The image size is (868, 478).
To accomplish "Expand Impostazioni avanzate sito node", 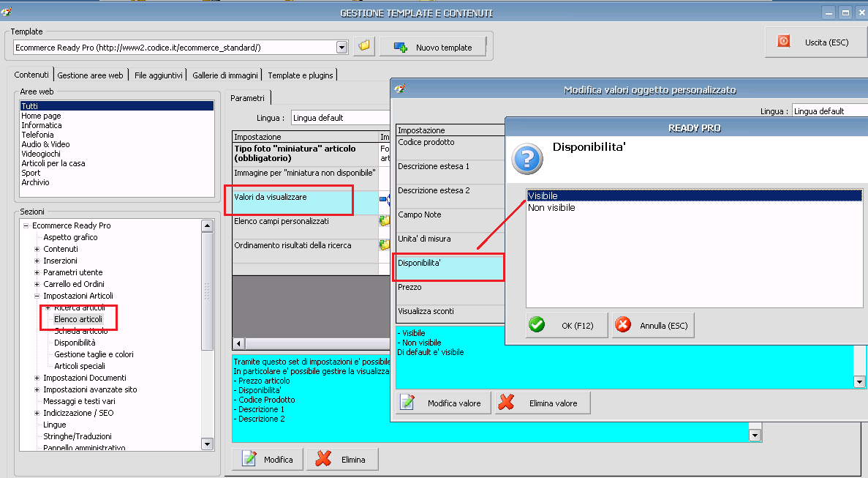I will click(x=37, y=389).
